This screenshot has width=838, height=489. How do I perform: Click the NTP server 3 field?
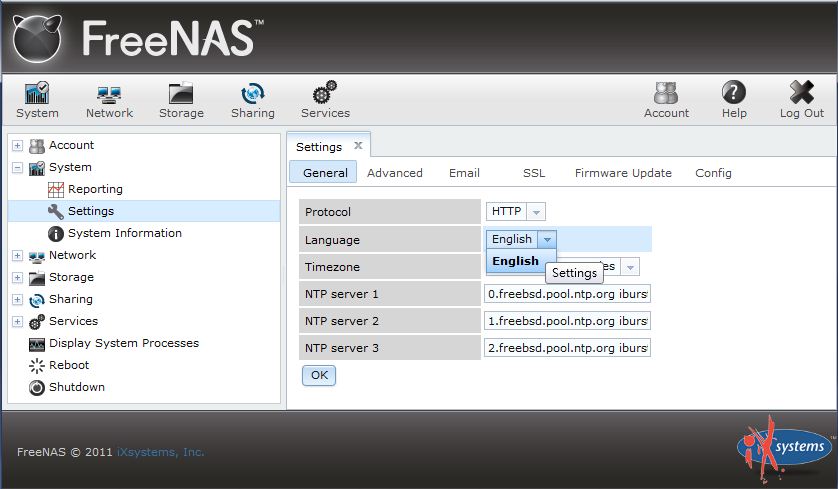pos(567,348)
